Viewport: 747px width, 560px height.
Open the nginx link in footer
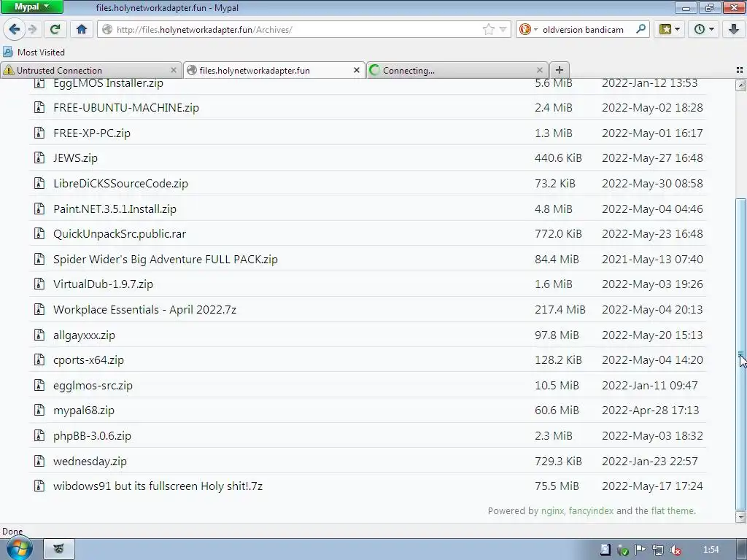click(x=552, y=511)
